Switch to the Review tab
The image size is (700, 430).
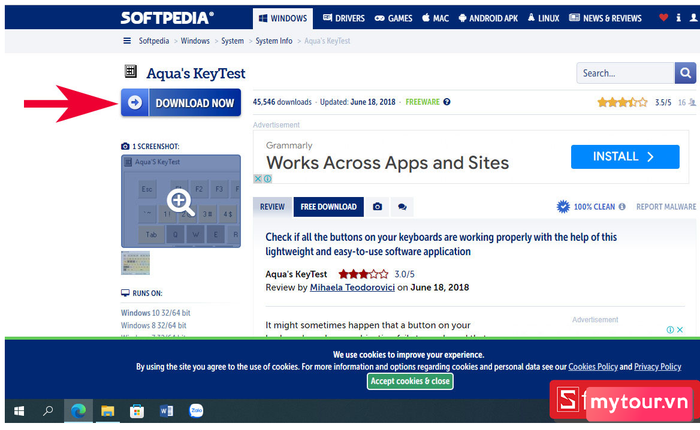[272, 207]
